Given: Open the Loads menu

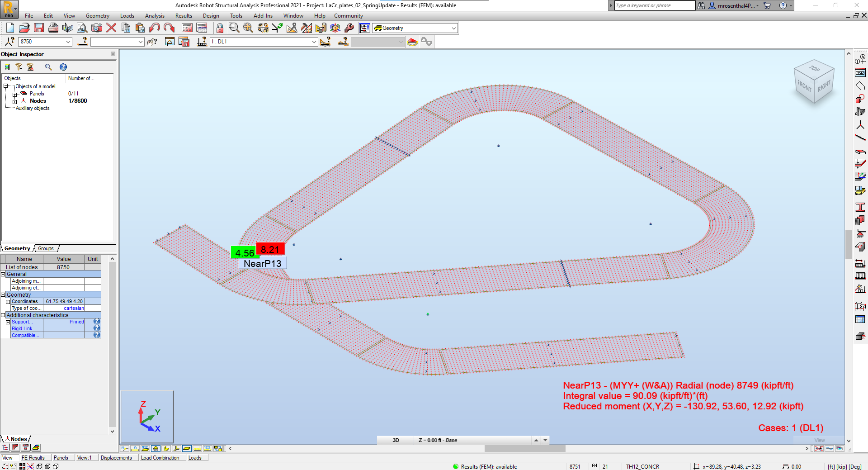Looking at the screenshot, I should 127,15.
